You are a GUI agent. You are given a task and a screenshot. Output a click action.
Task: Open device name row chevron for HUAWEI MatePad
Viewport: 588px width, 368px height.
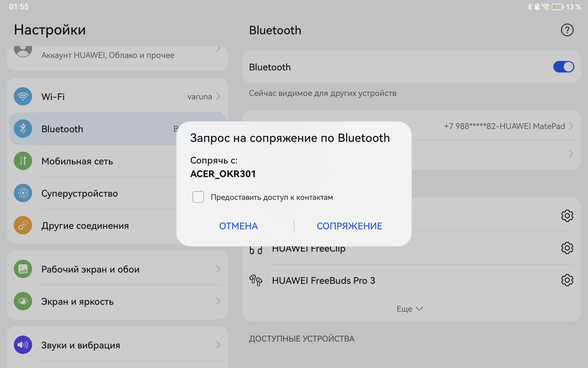(x=571, y=126)
